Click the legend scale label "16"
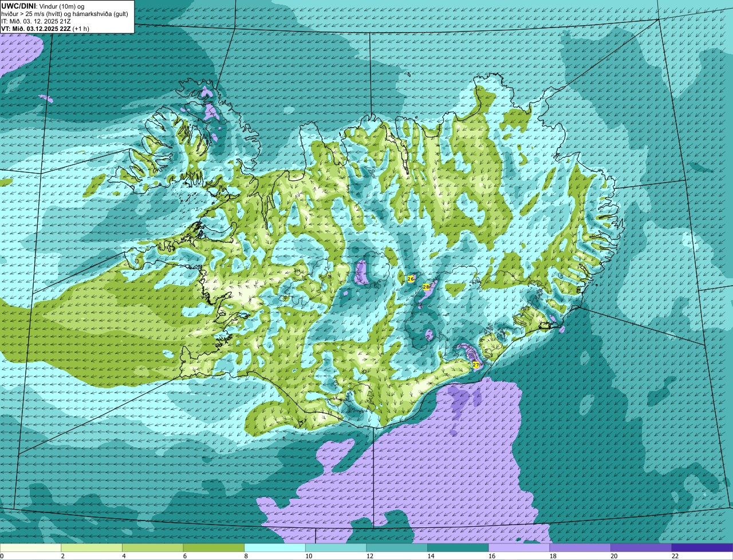This screenshot has width=733, height=560. (492, 556)
